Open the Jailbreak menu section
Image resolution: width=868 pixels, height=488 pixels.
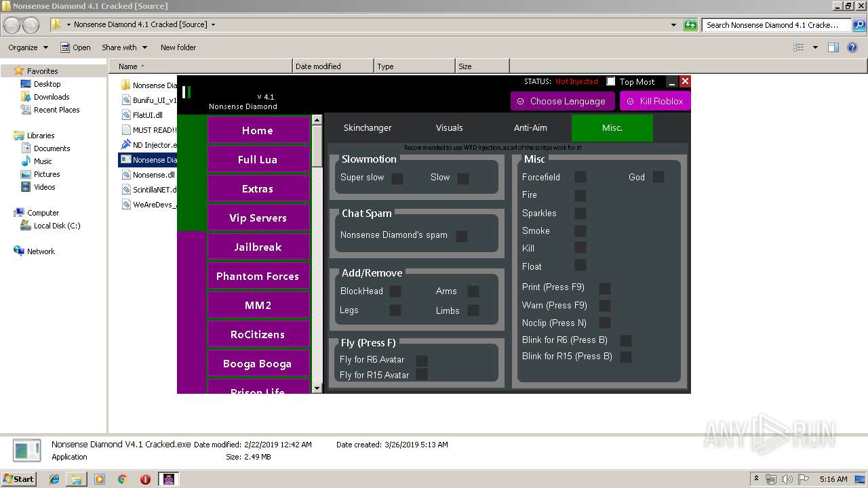(x=258, y=247)
